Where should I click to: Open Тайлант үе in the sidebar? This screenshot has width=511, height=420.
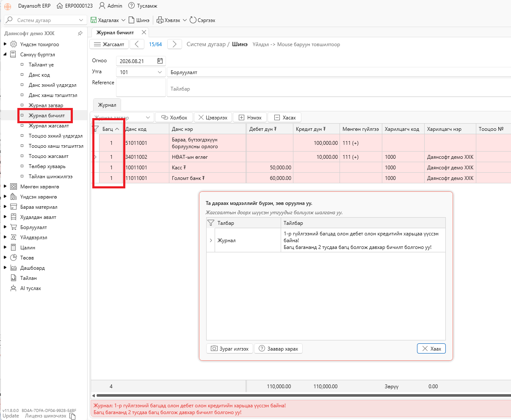pos(41,65)
